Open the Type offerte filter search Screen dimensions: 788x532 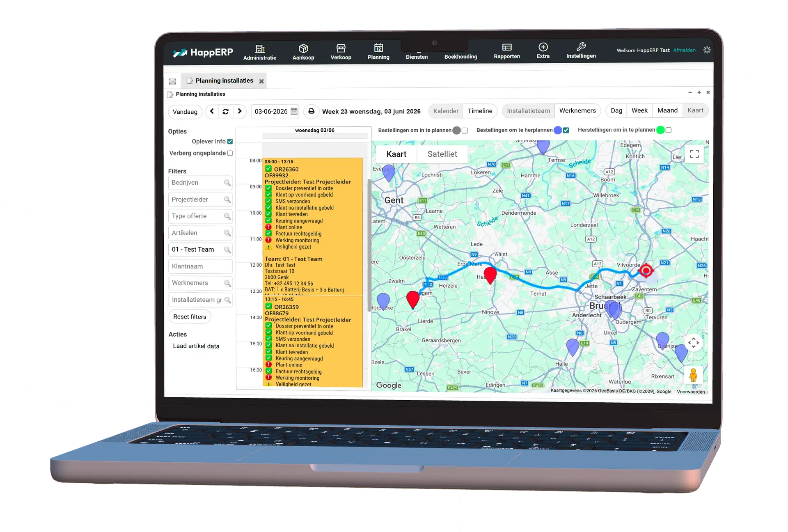coord(227,216)
